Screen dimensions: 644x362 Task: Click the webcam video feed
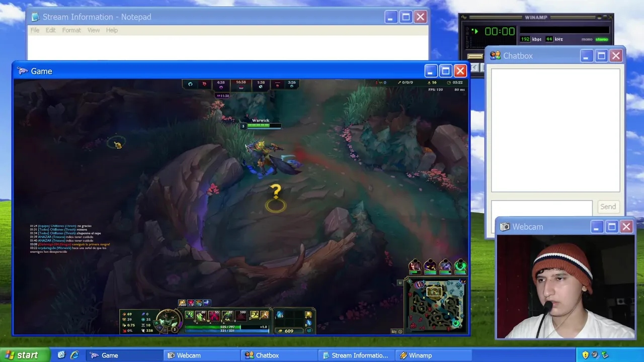click(566, 287)
